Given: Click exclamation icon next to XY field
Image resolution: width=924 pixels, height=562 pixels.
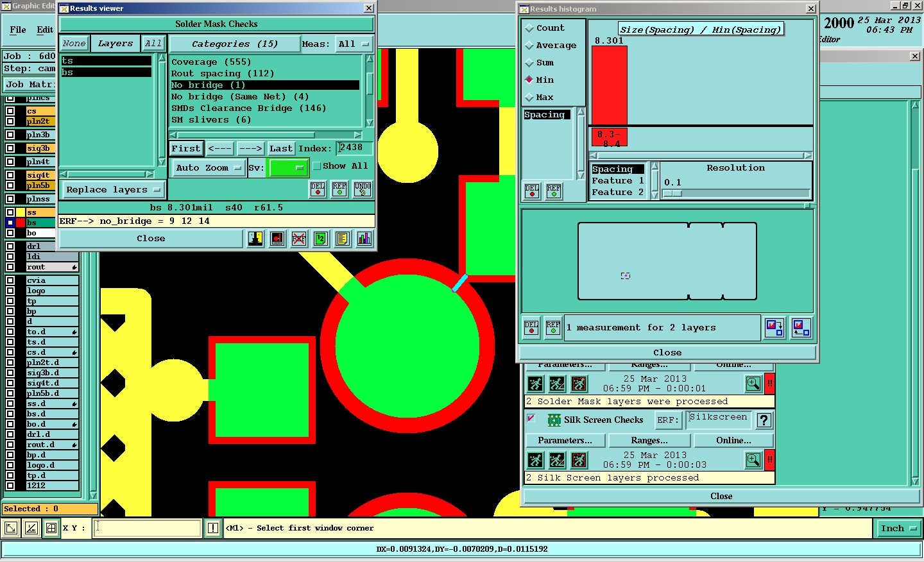Looking at the screenshot, I should (213, 528).
